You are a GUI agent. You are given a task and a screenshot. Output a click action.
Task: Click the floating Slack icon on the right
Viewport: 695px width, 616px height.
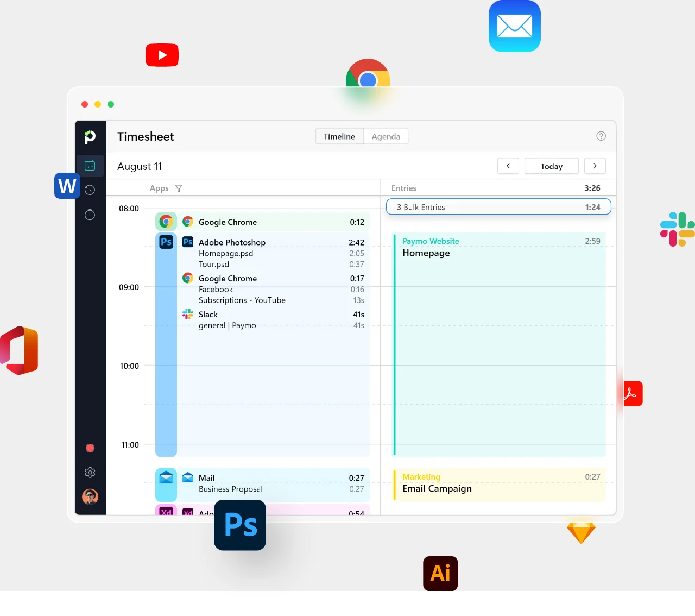click(x=678, y=229)
